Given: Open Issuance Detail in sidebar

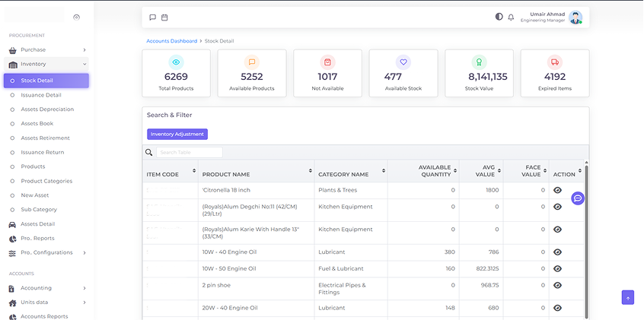Looking at the screenshot, I should coord(41,95).
